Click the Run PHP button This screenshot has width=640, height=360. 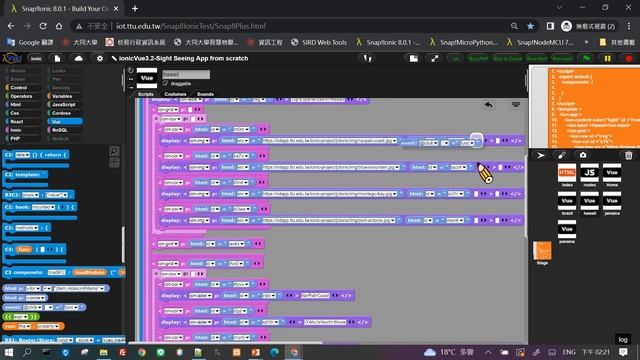point(478,58)
